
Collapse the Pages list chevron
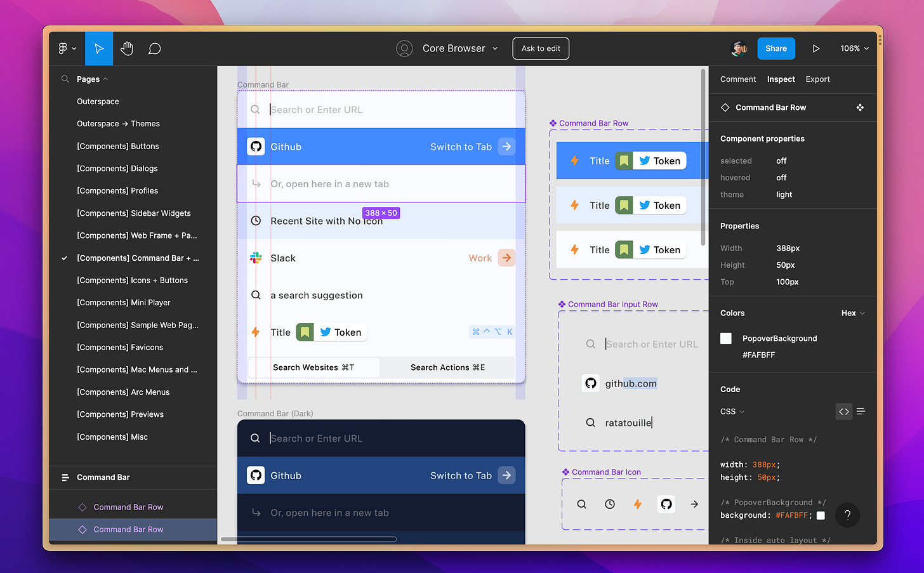[105, 79]
